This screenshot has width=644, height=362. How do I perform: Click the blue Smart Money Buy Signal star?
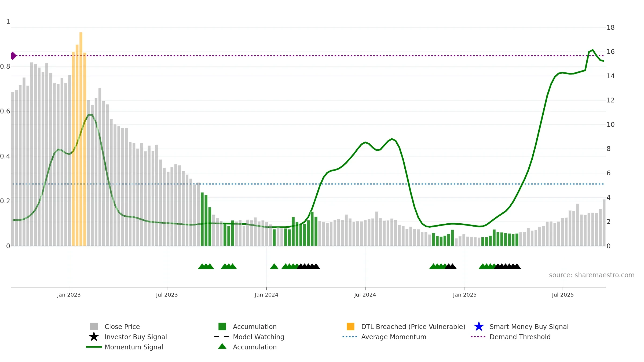(479, 327)
